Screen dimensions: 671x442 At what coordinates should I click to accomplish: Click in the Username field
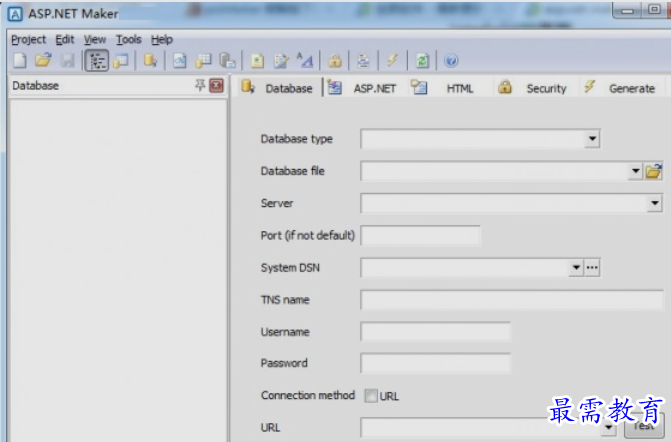[436, 332]
